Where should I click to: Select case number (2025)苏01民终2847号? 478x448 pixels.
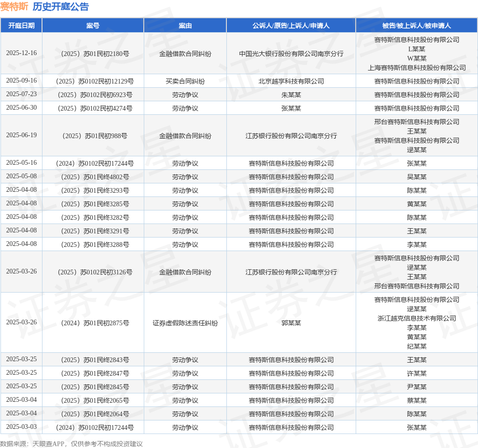95,373
